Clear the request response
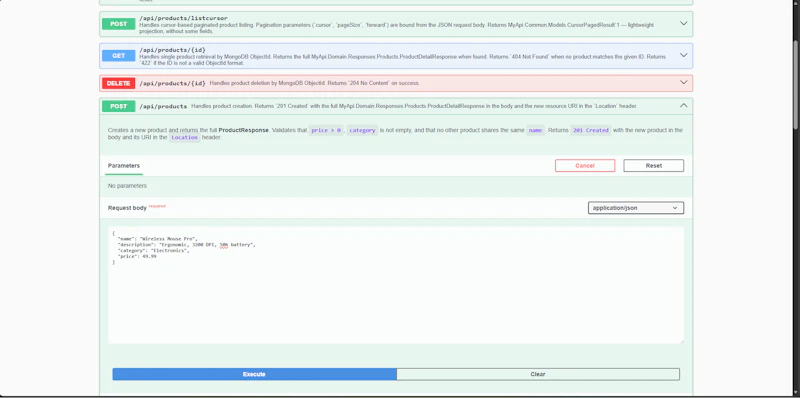Screen dimensions: 800x398 538,374
